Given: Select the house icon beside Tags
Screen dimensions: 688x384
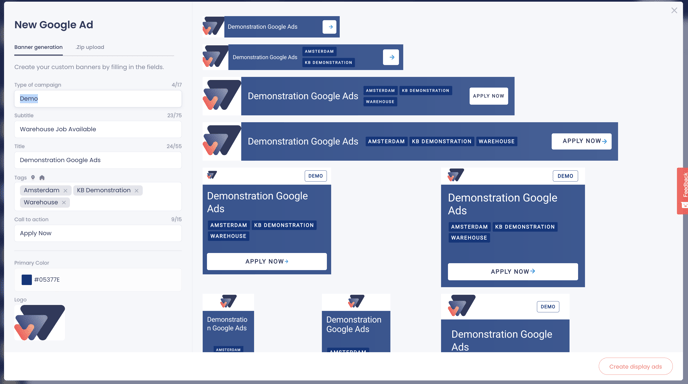Looking at the screenshot, I should point(42,178).
